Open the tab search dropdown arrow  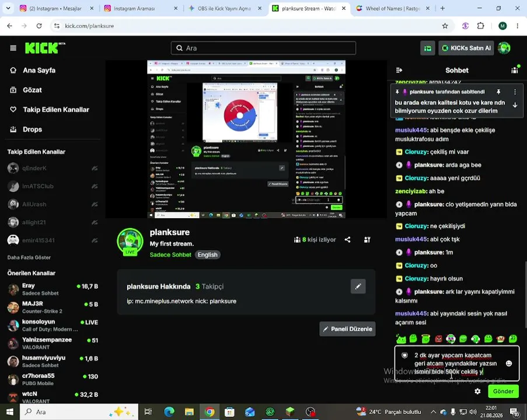point(8,8)
